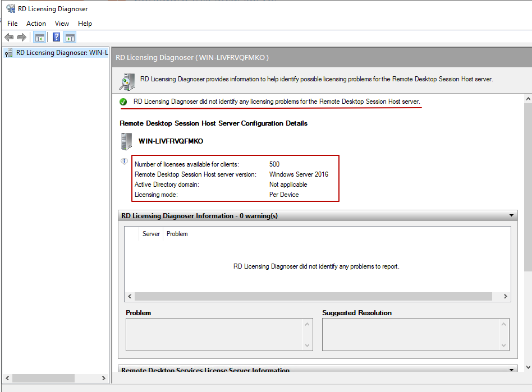Screen dimensions: 532x392
Task: Click the Server column header
Action: tap(151, 234)
